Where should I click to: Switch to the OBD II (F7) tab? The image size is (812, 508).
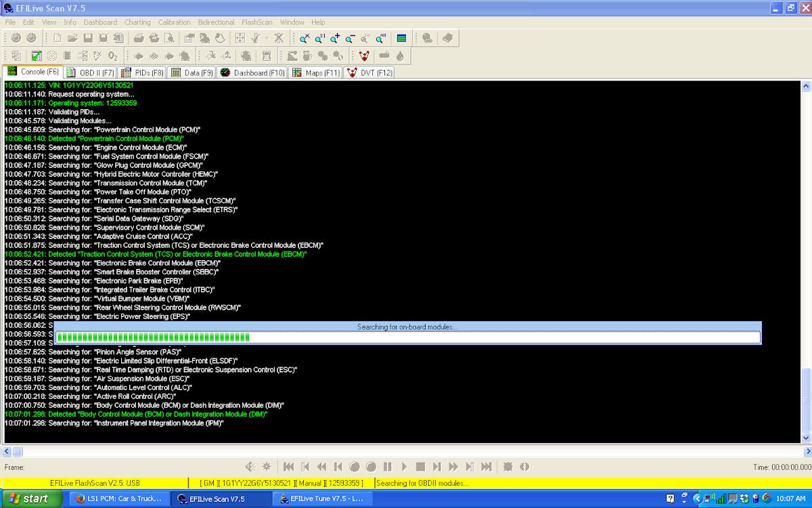[x=91, y=72]
